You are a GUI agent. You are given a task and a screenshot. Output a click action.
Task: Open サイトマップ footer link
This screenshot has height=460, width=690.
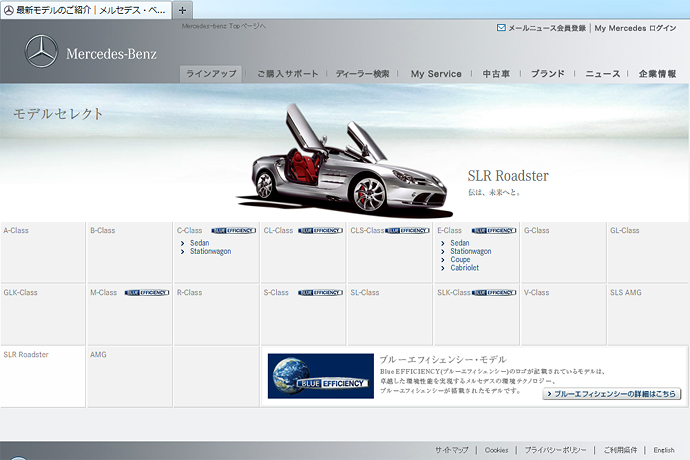point(451,450)
